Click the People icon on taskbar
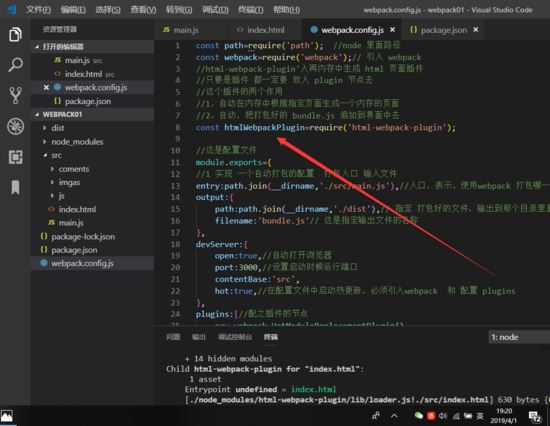Image resolution: width=550 pixels, height=426 pixels. click(x=376, y=416)
